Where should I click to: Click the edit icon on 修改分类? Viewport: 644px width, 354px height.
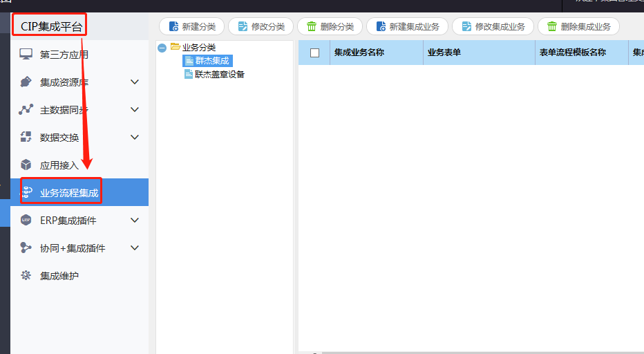tap(243, 26)
